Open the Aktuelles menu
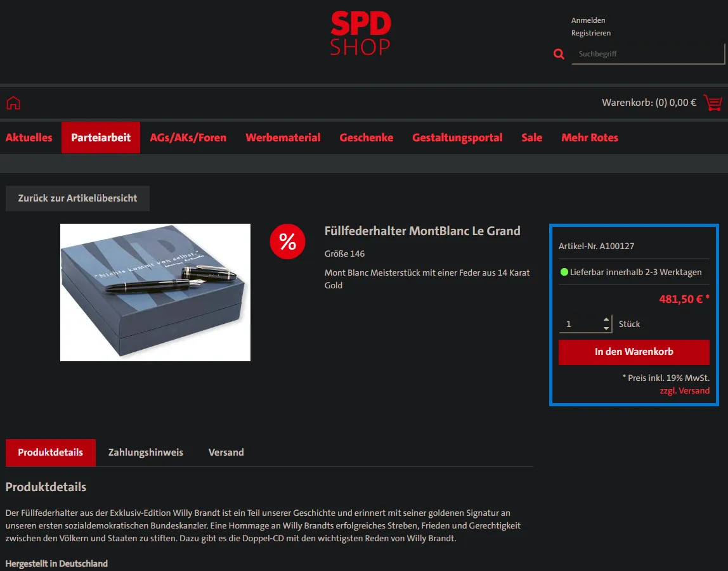728x571 pixels. click(x=29, y=138)
